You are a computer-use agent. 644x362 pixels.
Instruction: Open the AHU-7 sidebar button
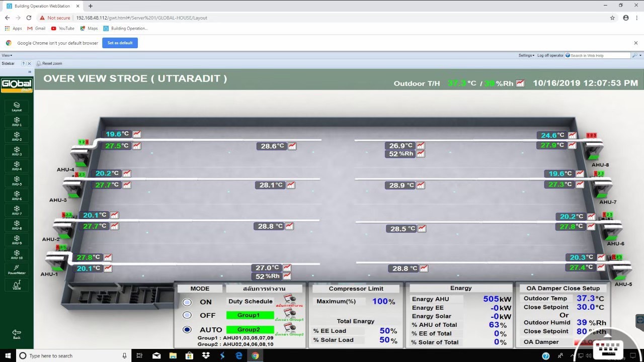click(17, 210)
